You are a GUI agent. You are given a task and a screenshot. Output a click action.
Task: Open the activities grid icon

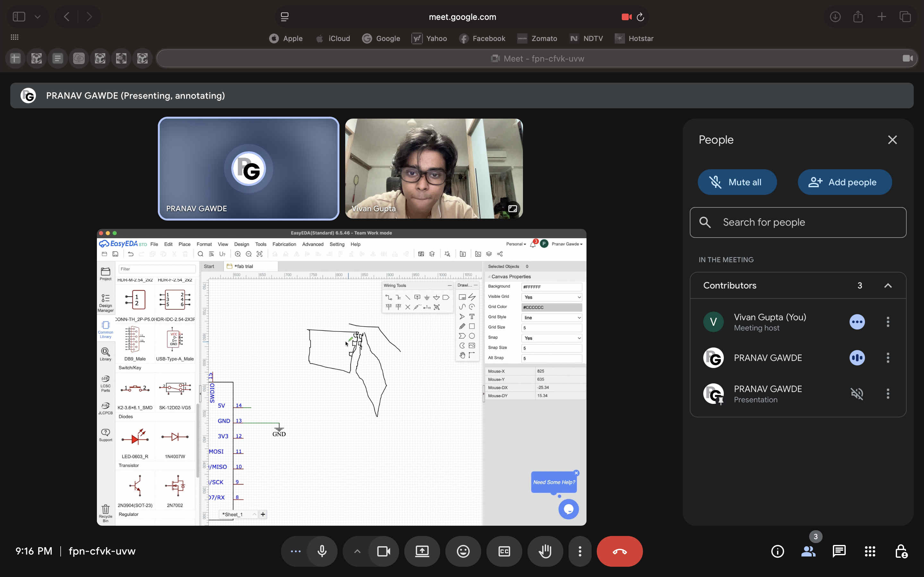(870, 551)
